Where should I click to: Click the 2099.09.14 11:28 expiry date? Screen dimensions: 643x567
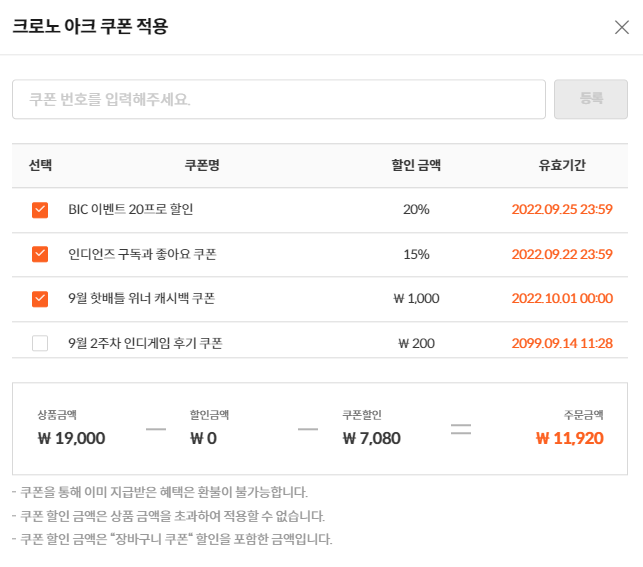562,343
